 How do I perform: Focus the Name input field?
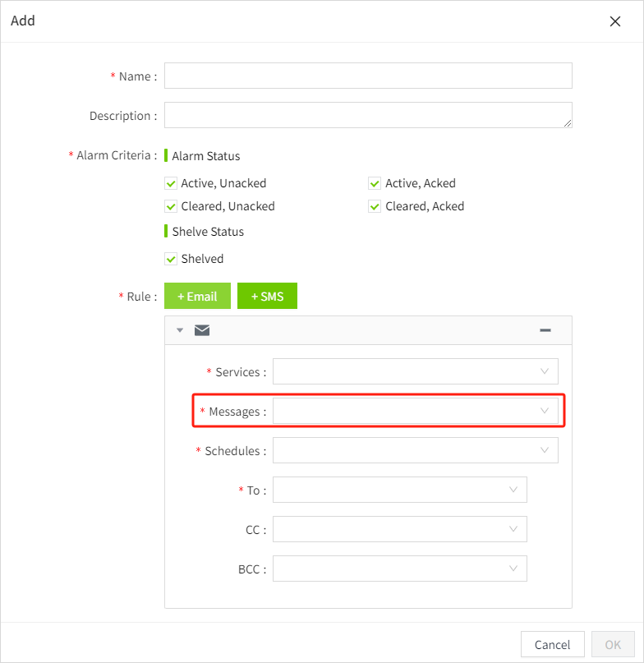tap(368, 76)
